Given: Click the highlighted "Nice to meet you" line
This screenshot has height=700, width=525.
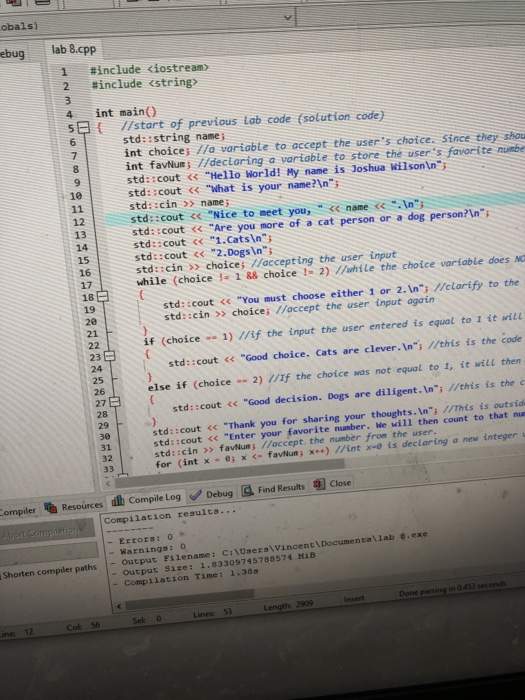Looking at the screenshot, I should tap(277, 211).
